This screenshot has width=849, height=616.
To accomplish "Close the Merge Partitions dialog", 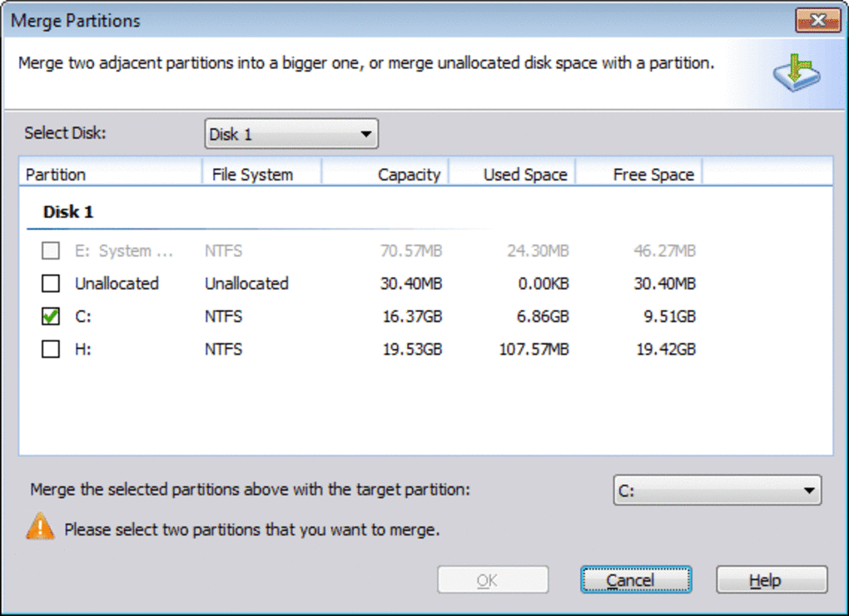I will pos(817,20).
